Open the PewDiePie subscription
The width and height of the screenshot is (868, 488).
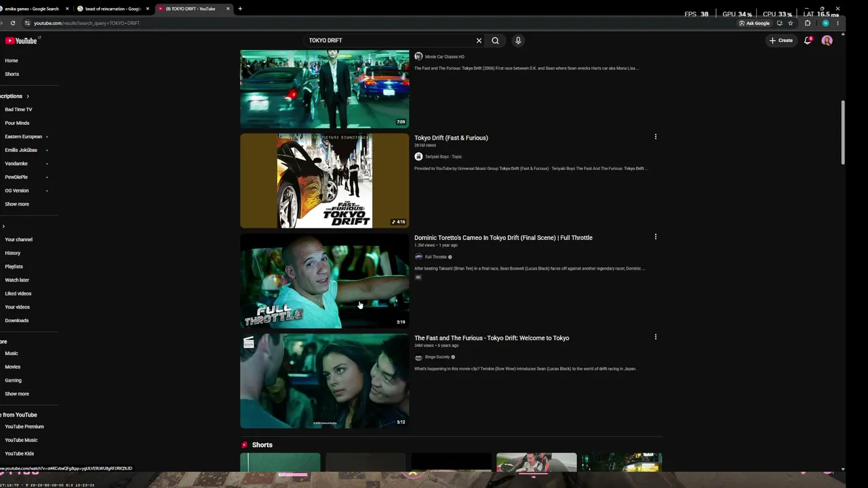16,177
